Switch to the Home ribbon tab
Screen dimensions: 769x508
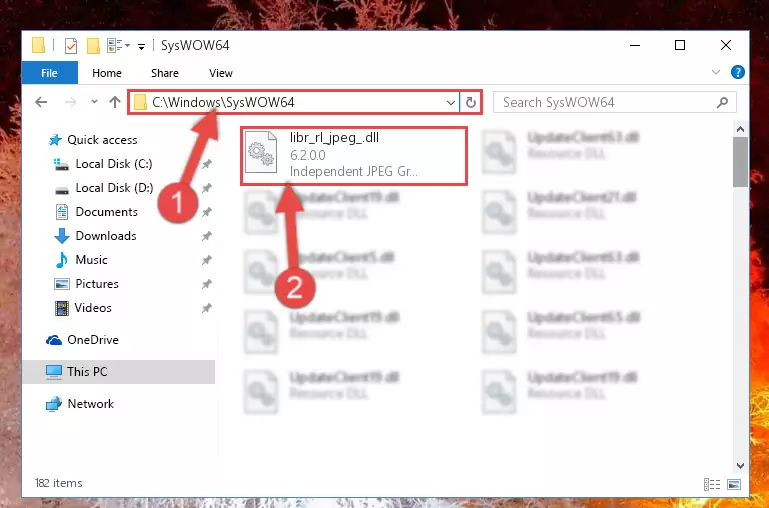(107, 73)
